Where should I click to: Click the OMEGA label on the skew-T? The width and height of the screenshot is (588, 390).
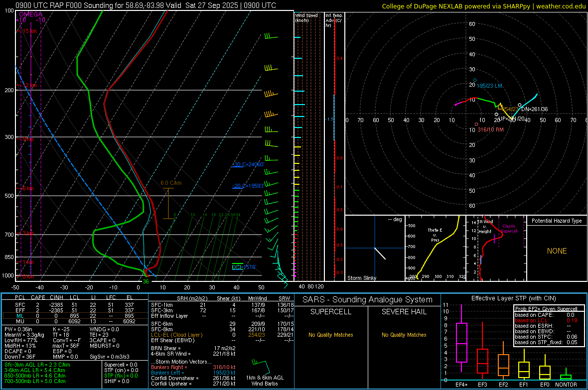(x=30, y=14)
